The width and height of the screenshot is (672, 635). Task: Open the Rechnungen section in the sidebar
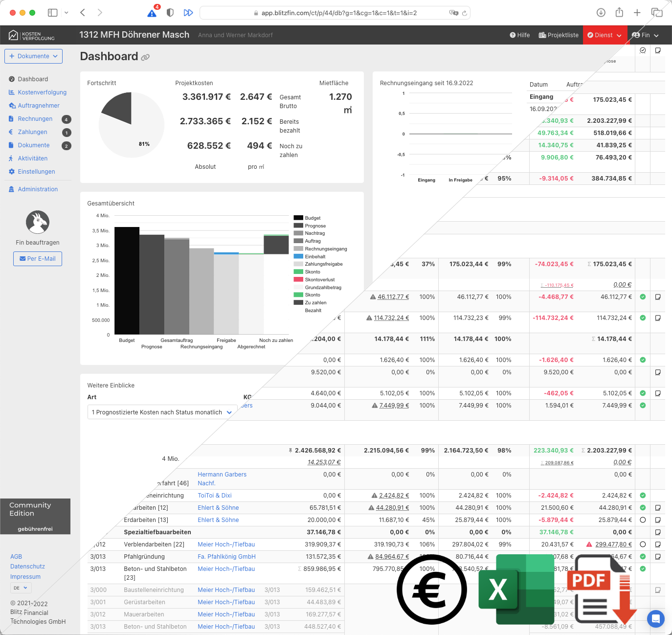[35, 118]
